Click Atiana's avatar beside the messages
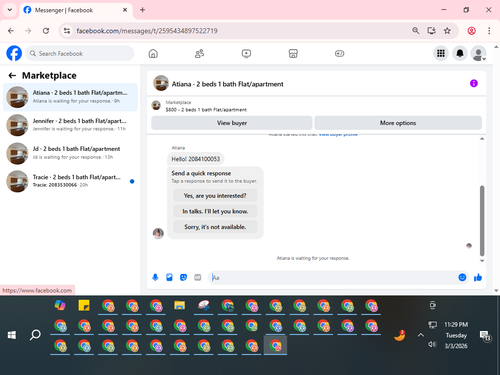 coord(158,233)
